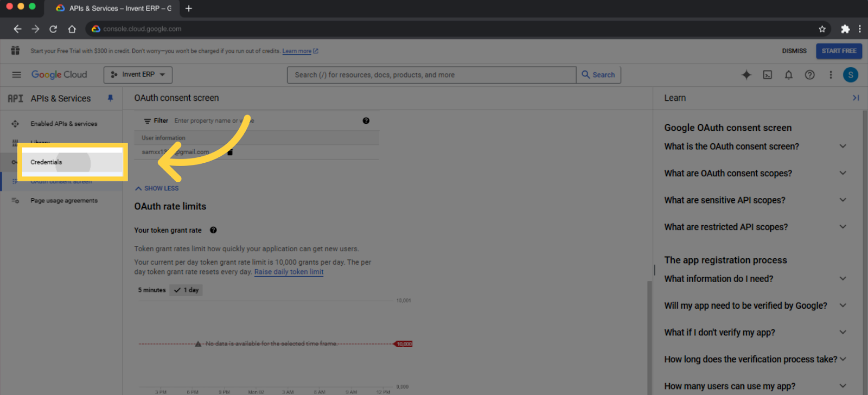Open the notifications bell
The width and height of the screenshot is (868, 395).
(x=789, y=75)
